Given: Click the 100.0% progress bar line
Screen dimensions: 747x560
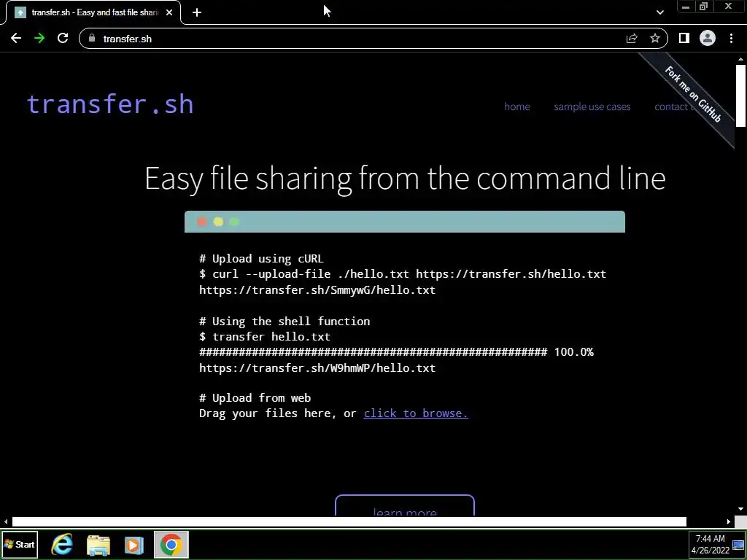Looking at the screenshot, I should pyautogui.click(x=396, y=352).
